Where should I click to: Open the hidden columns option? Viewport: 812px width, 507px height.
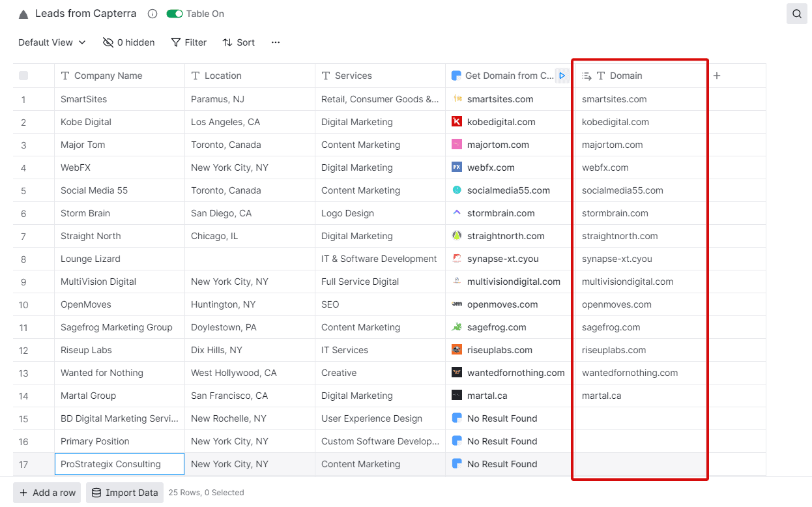(129, 42)
